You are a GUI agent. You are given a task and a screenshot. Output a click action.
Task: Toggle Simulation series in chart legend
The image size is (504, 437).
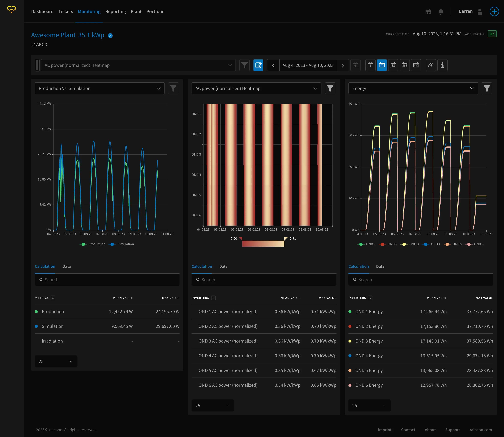[121, 244]
